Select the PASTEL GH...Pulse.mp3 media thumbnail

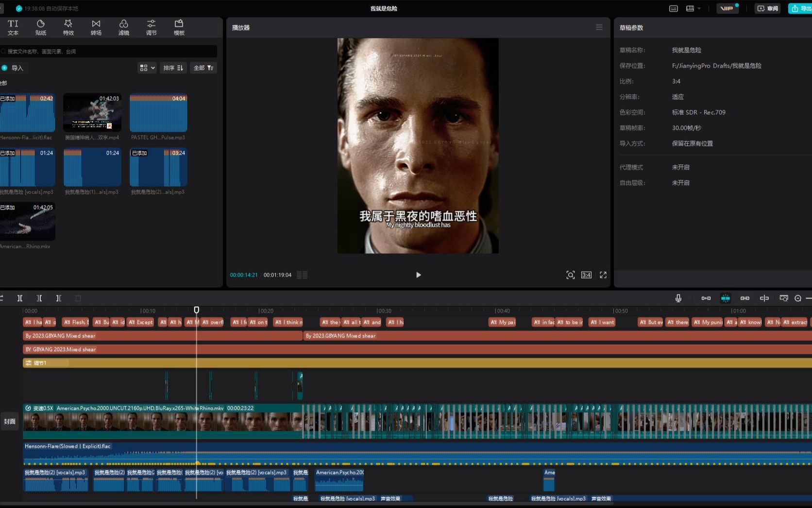[158, 113]
